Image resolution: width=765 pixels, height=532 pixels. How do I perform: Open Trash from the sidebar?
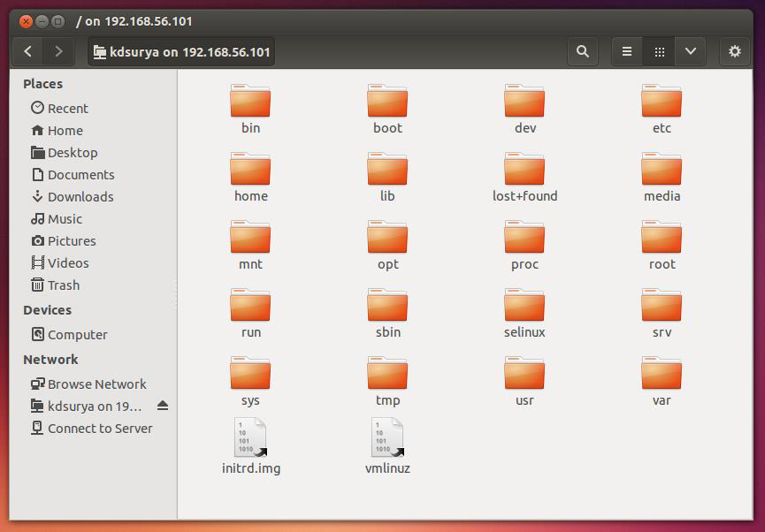(63, 285)
